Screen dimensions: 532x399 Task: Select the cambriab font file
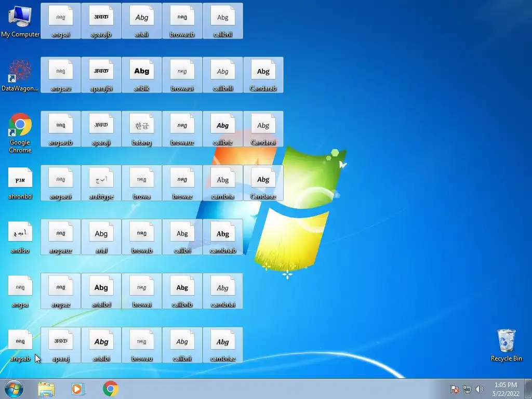(223, 237)
